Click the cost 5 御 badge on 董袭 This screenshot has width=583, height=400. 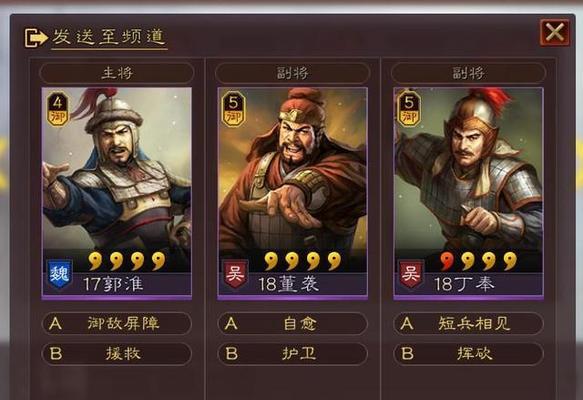click(x=233, y=109)
